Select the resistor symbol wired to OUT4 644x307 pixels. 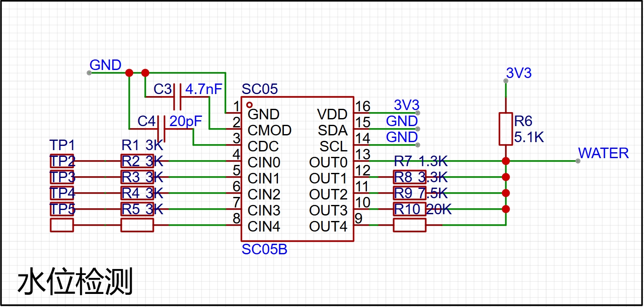tap(410, 225)
